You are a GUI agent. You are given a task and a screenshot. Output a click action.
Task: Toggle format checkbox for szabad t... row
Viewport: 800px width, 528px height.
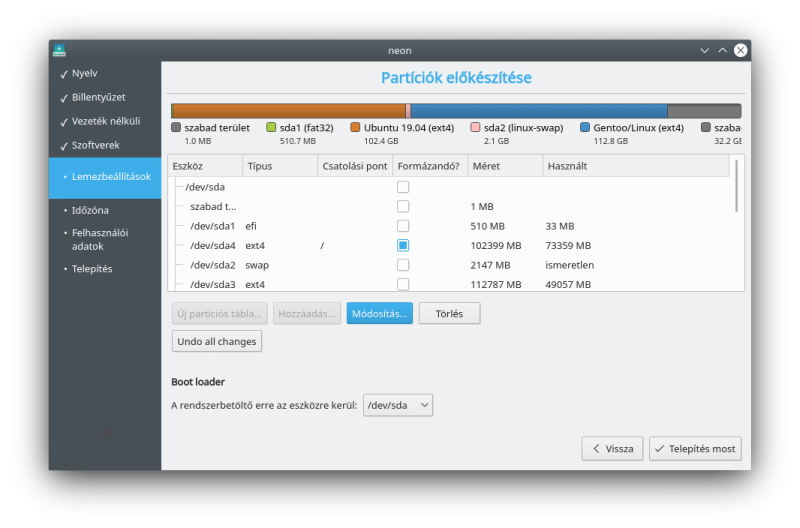tap(403, 206)
